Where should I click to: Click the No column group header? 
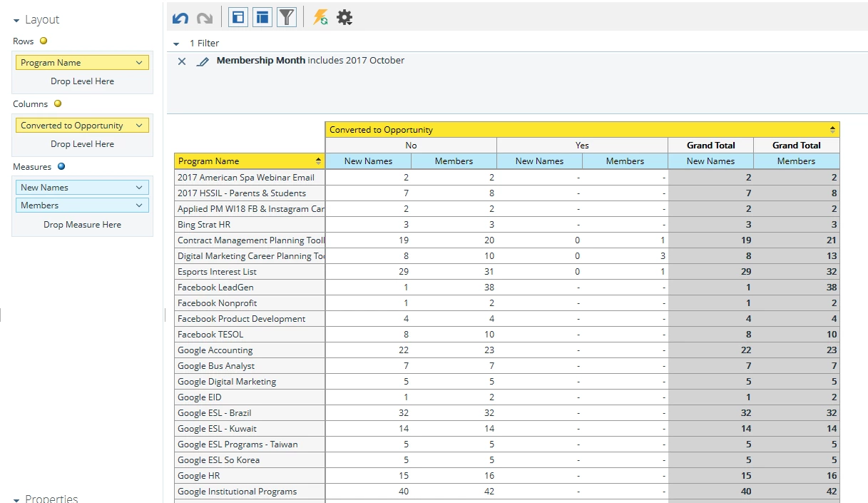(411, 146)
